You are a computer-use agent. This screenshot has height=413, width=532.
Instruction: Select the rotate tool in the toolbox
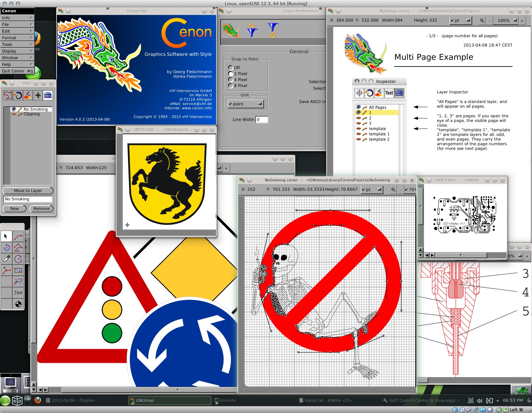[x=7, y=248]
